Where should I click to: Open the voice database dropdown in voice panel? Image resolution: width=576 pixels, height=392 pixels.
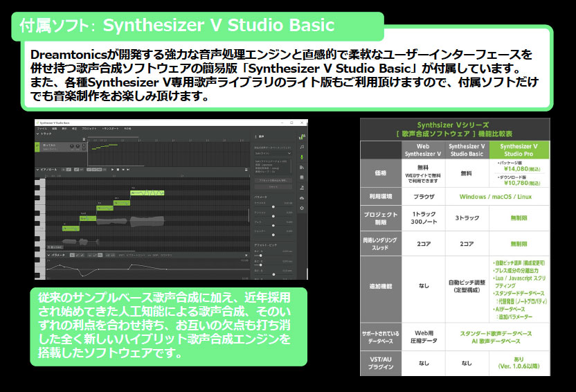point(273,153)
